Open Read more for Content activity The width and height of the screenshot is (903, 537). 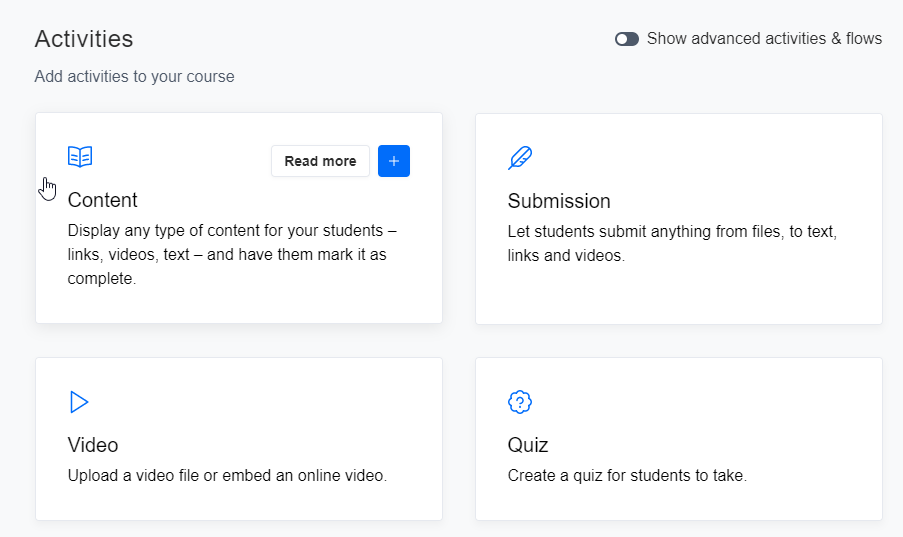320,161
